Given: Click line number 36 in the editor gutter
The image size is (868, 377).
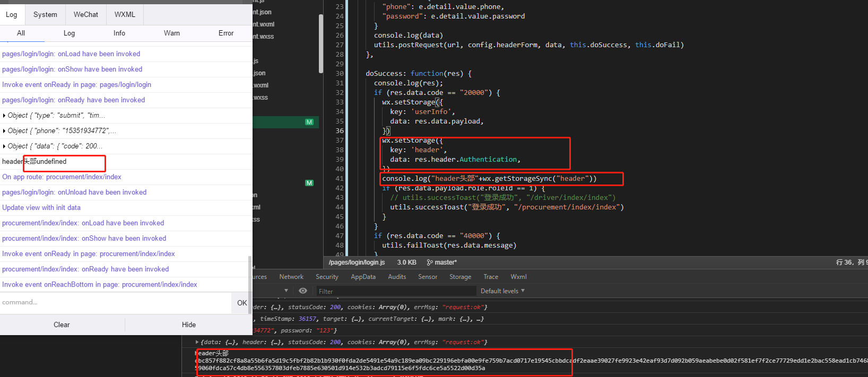Looking at the screenshot, I should point(340,130).
